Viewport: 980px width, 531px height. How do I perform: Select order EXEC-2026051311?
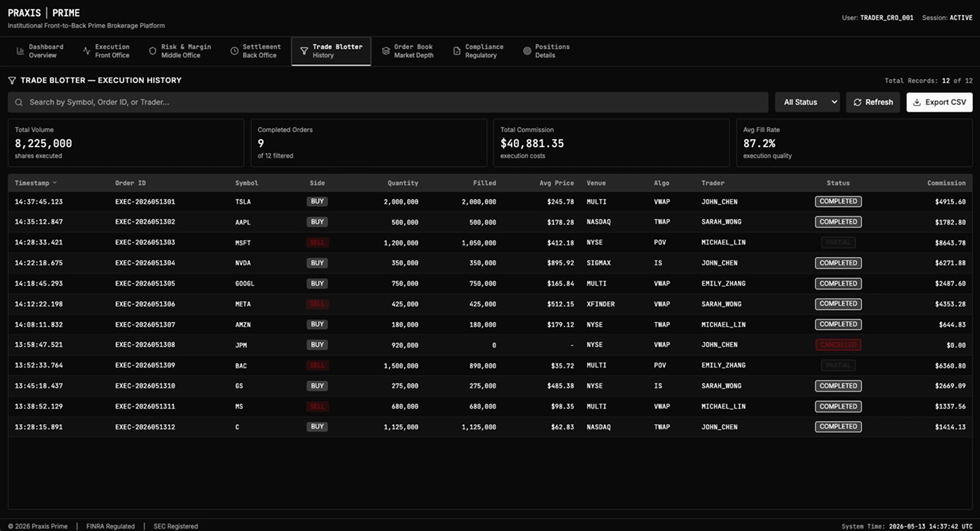(145, 407)
